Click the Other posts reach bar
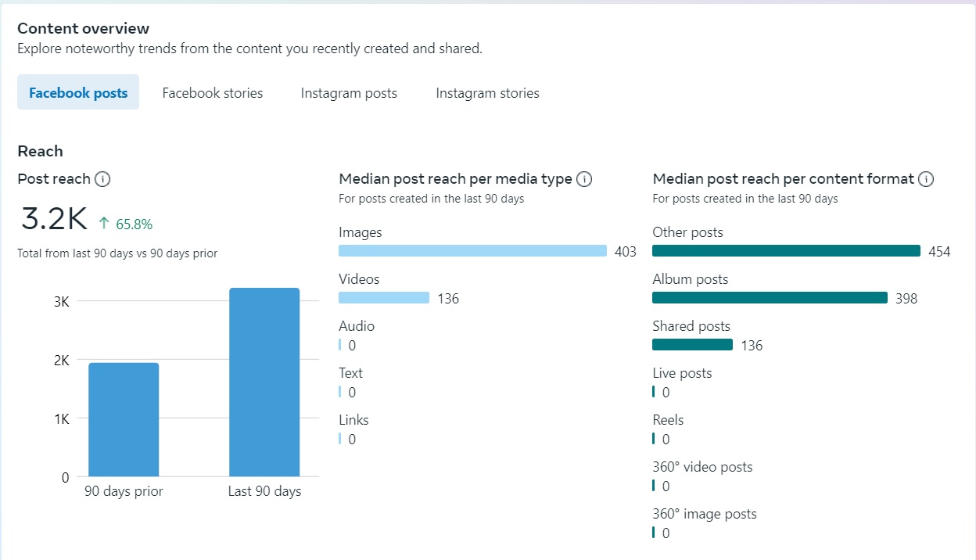976x560 pixels. [x=786, y=251]
